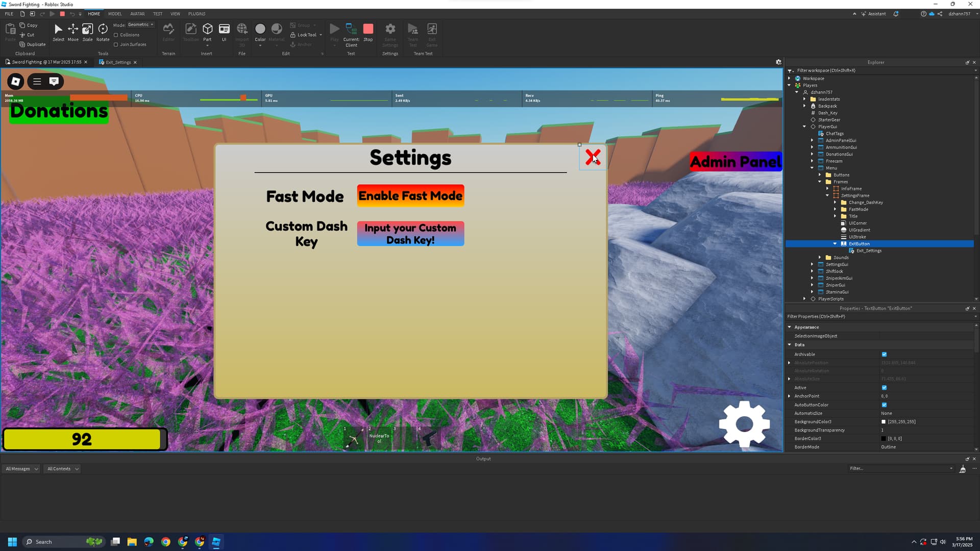Open the help icon in title bar
This screenshot has height=551, width=980.
[x=923, y=14]
